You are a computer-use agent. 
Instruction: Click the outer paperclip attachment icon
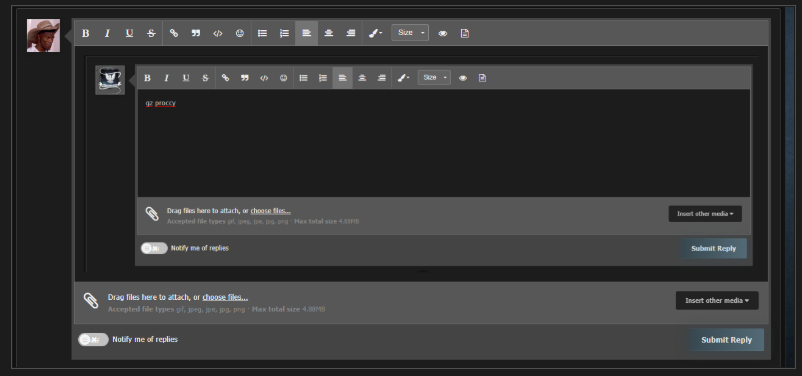91,301
